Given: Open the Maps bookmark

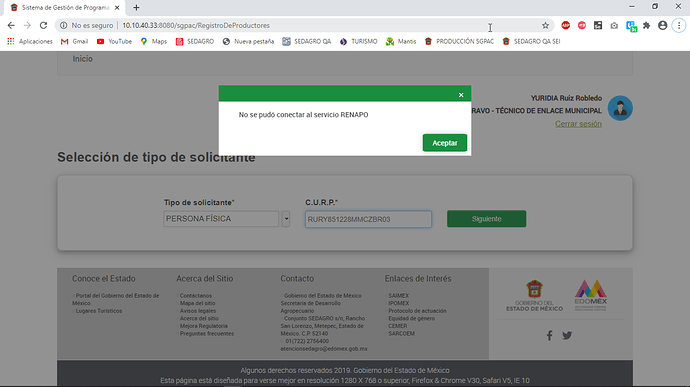Looking at the screenshot, I should (154, 41).
